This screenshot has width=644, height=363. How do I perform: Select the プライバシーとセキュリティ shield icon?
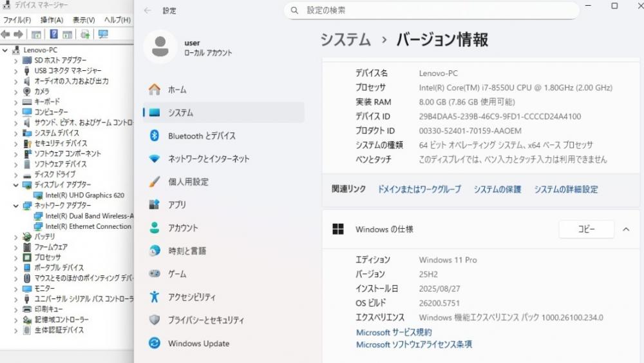[155, 320]
